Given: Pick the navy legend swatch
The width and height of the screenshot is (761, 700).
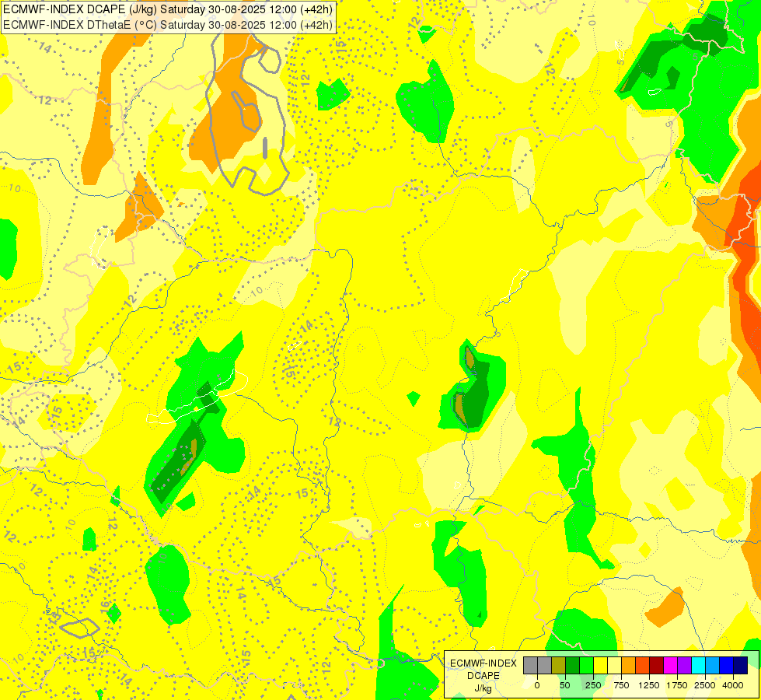Looking at the screenshot, I should pyautogui.click(x=741, y=666).
